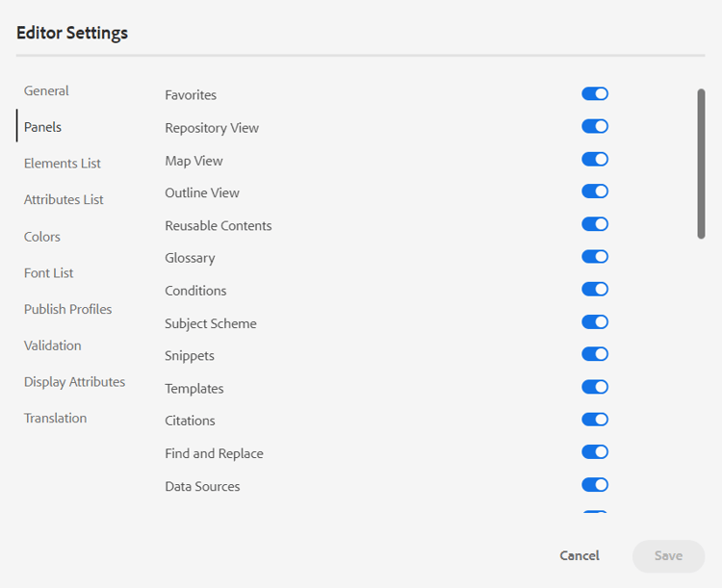Switch off the Outline View toggle
The image size is (722, 588).
[x=595, y=192]
